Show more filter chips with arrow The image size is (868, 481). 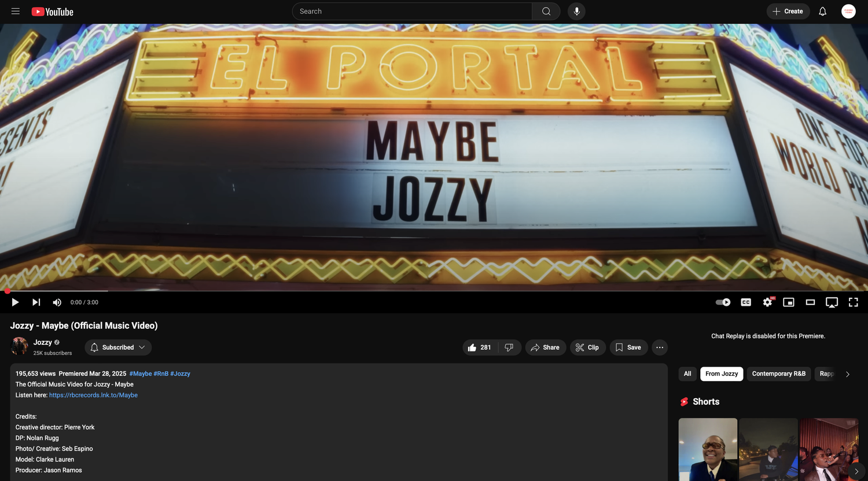click(x=848, y=374)
